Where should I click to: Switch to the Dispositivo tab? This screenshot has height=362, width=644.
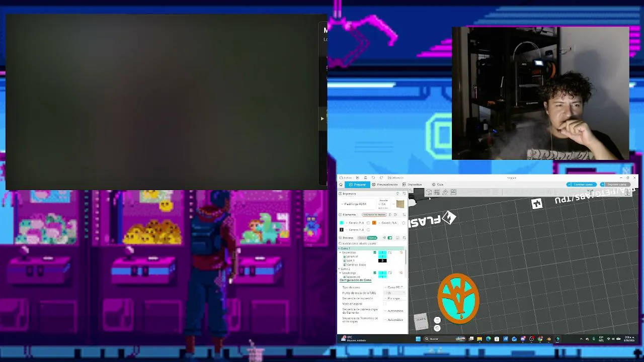click(x=412, y=185)
